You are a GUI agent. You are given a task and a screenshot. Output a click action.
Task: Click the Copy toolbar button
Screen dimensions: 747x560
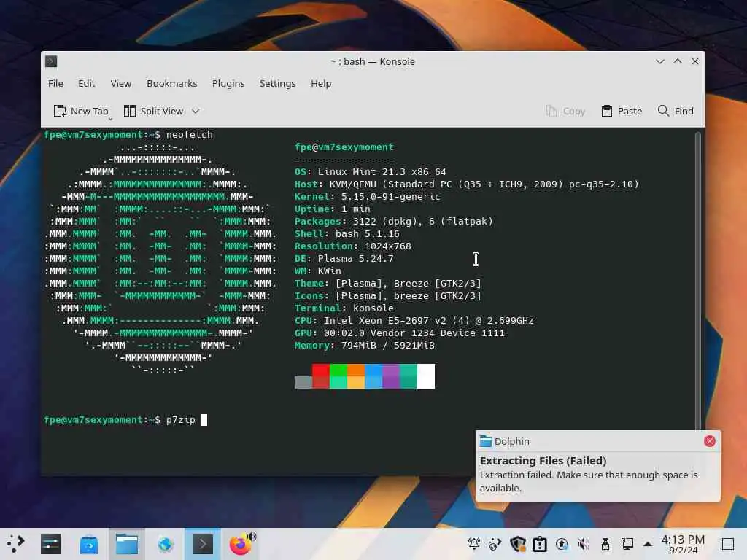565,111
